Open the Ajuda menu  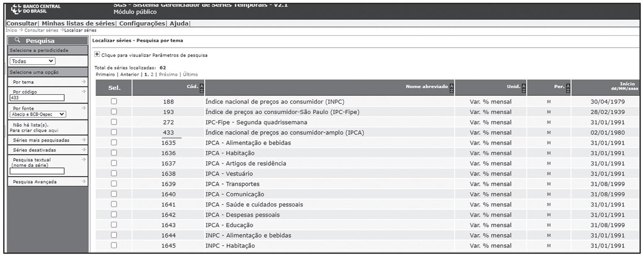(x=179, y=23)
